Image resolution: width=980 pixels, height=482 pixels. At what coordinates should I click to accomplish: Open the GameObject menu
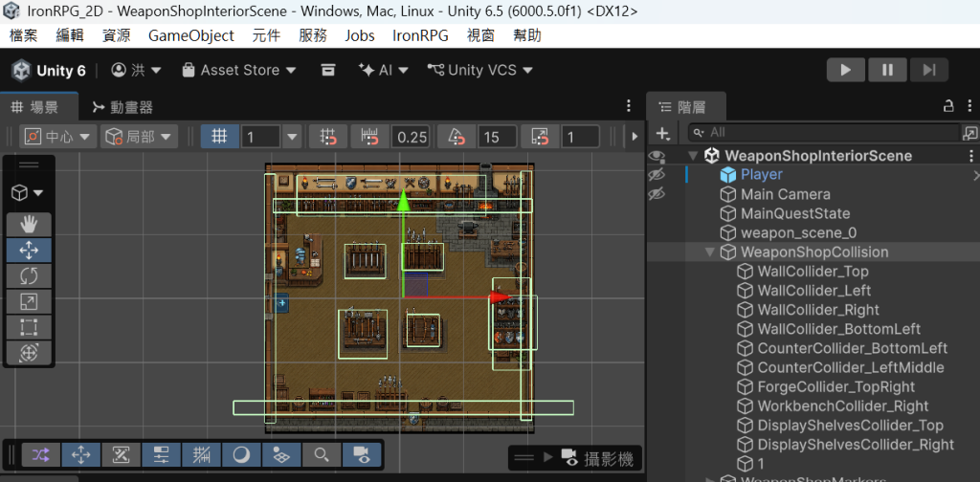tap(191, 35)
